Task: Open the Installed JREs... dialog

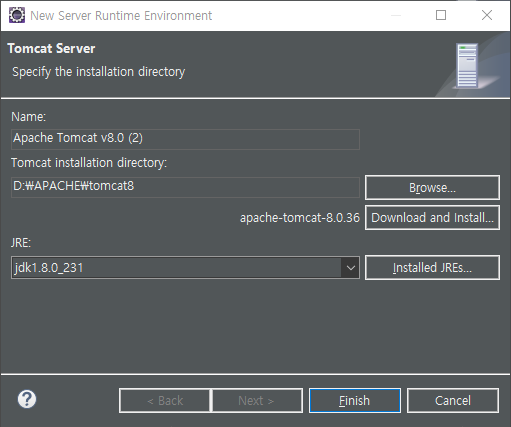Action: [432, 268]
